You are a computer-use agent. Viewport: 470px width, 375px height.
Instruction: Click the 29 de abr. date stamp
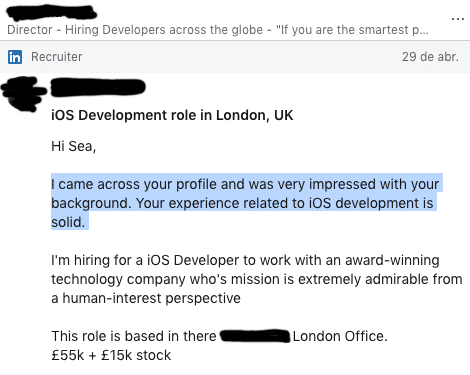pyautogui.click(x=430, y=57)
